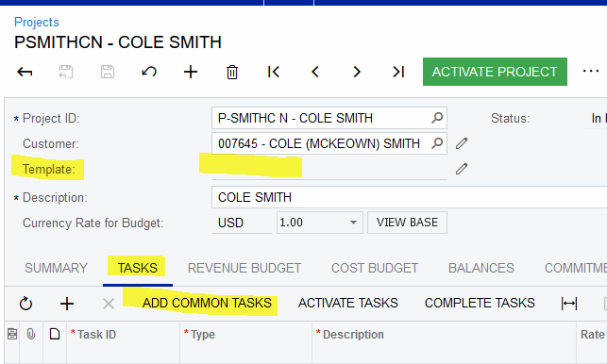Switch to the Balances tab
The width and height of the screenshot is (607, 364).
pos(481,268)
